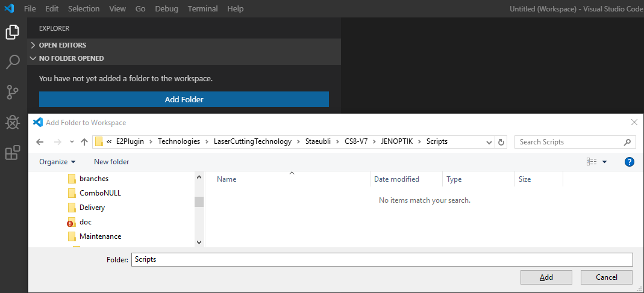The height and width of the screenshot is (293, 644).
Task: Click the dialog Help question mark icon
Action: coord(629,162)
